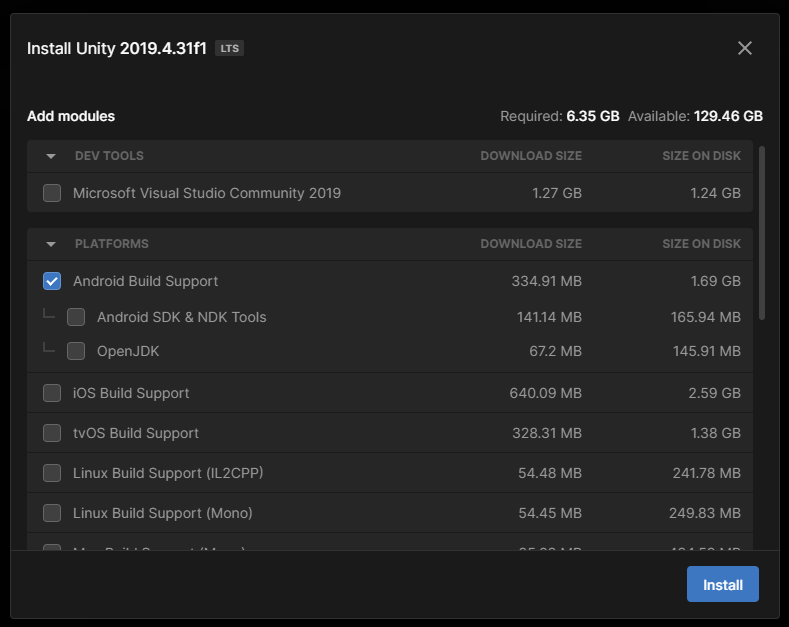Click the OpenJDK label

pyautogui.click(x=128, y=351)
